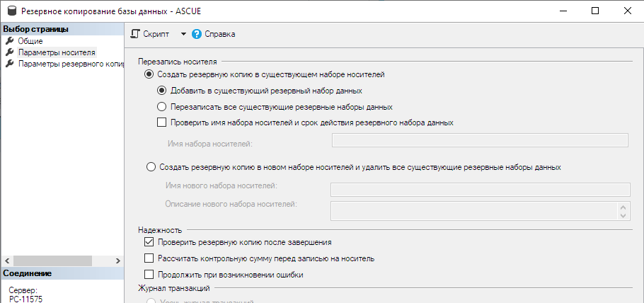Open the Справка help icon
The width and height of the screenshot is (644, 303).
(197, 34)
